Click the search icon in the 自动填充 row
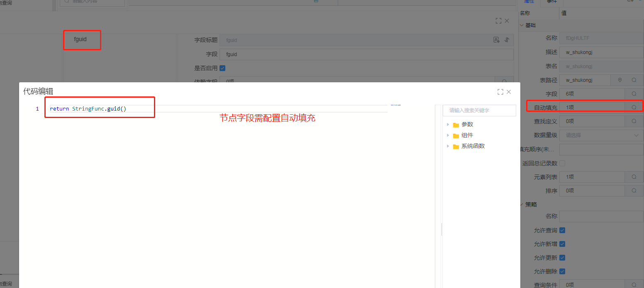Viewport: 644px width, 288px height. click(x=634, y=108)
